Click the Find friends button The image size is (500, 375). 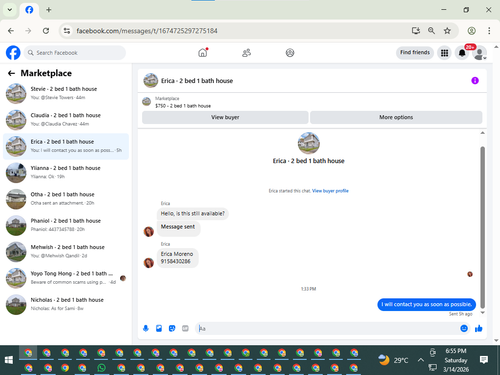[x=415, y=52]
